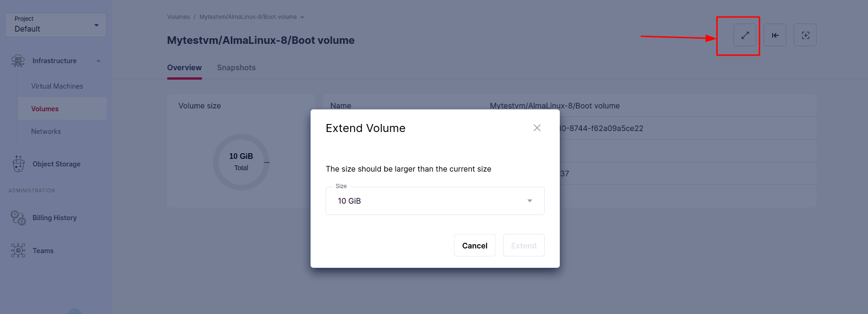Open the Size dropdown showing 10 GiB

(434, 200)
